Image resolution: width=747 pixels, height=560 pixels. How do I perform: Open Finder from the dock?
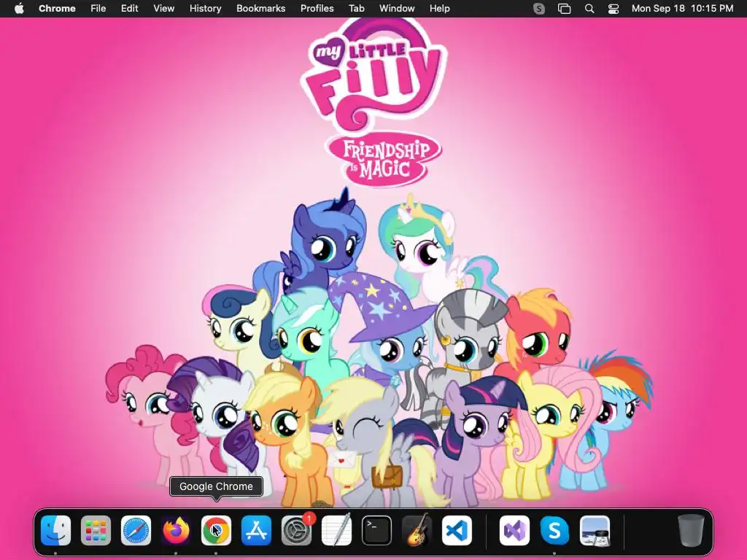(55, 531)
